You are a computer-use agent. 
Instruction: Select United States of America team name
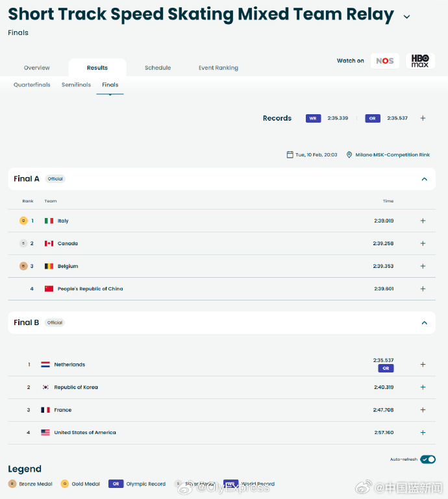point(85,432)
